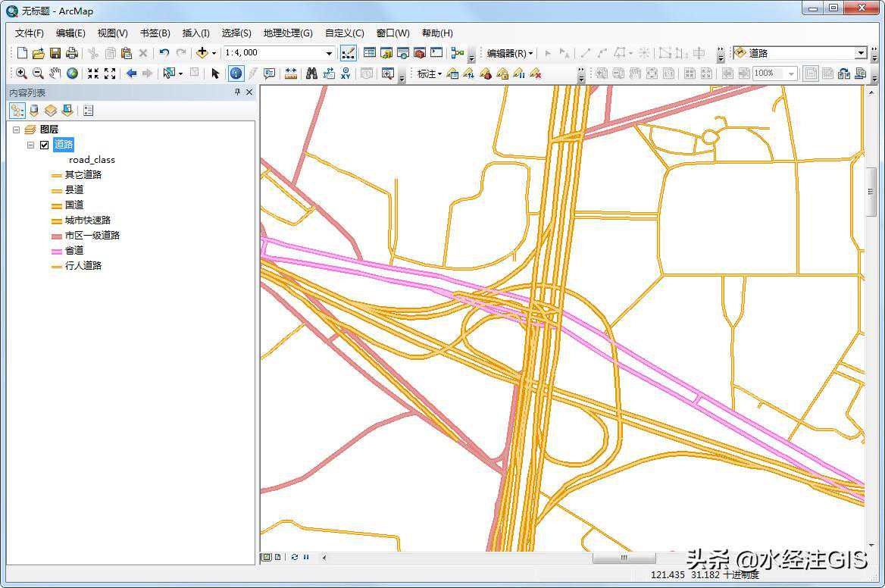Image resolution: width=885 pixels, height=588 pixels.
Task: Toggle List By Drawing Order view
Action: click(x=17, y=111)
